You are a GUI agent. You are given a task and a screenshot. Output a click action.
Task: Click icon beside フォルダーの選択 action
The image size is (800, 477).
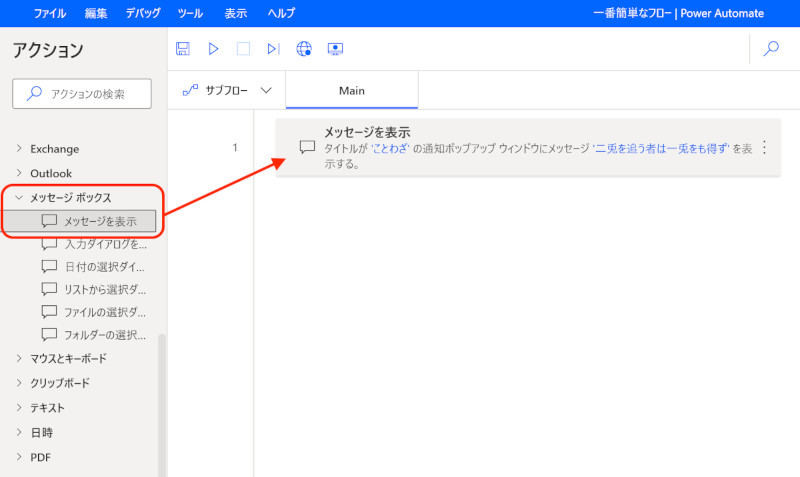(49, 335)
